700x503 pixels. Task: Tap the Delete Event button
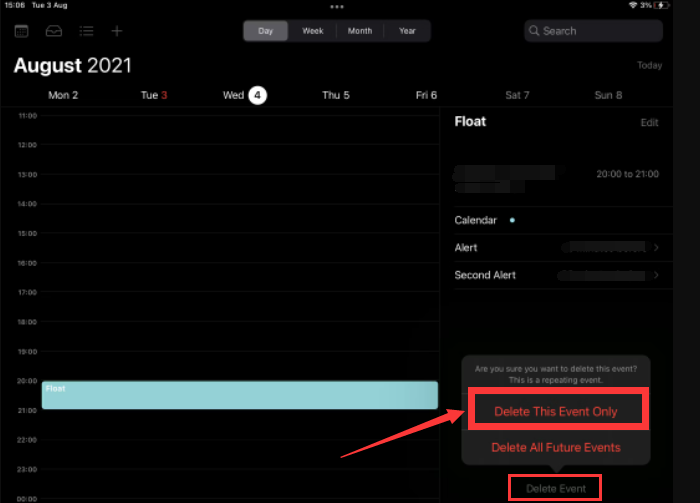(x=555, y=488)
